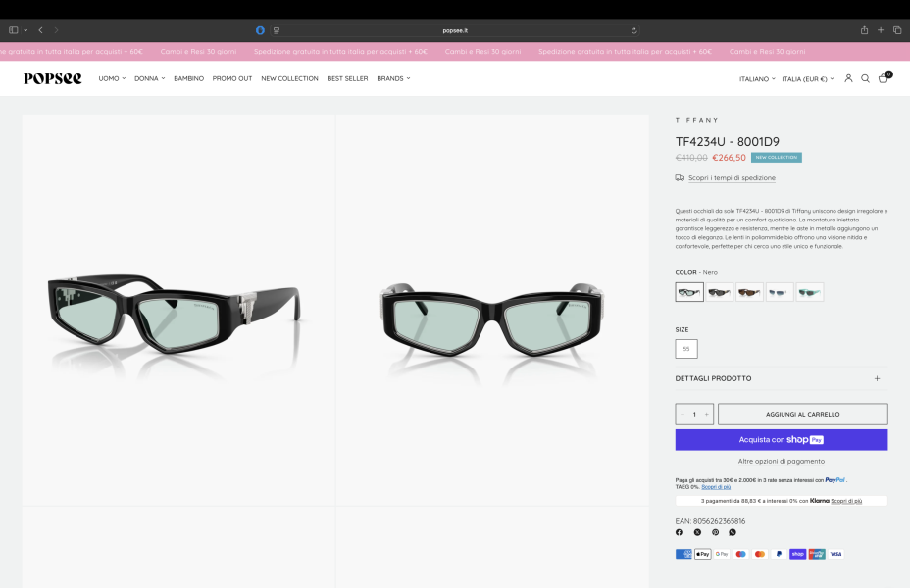Viewport: 910px width, 588px height.
Task: Click the search magnifier icon
Action: tap(865, 78)
